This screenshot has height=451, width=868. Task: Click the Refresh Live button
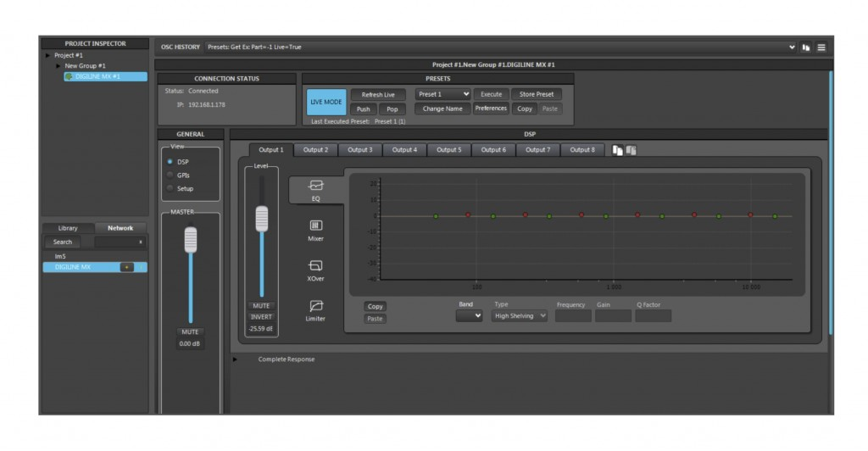point(378,94)
